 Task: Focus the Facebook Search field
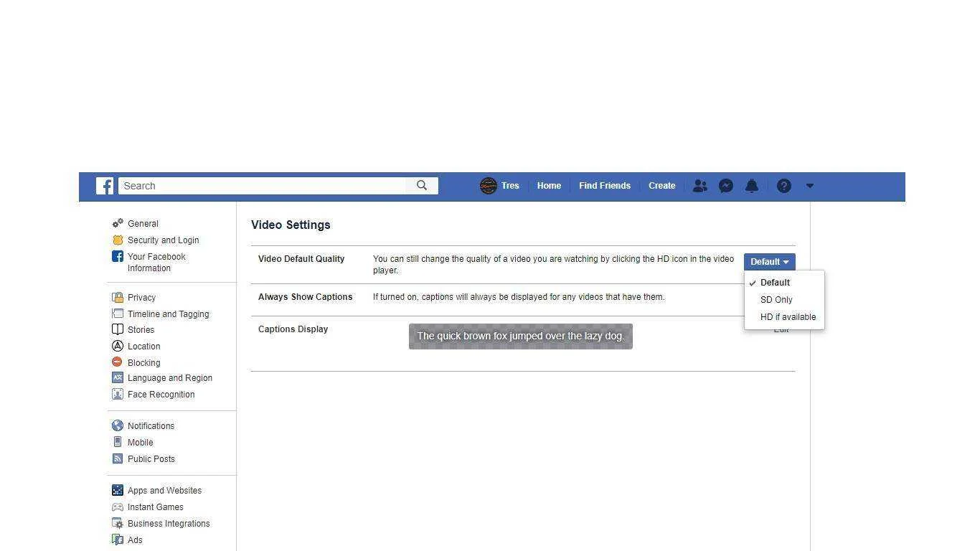263,186
